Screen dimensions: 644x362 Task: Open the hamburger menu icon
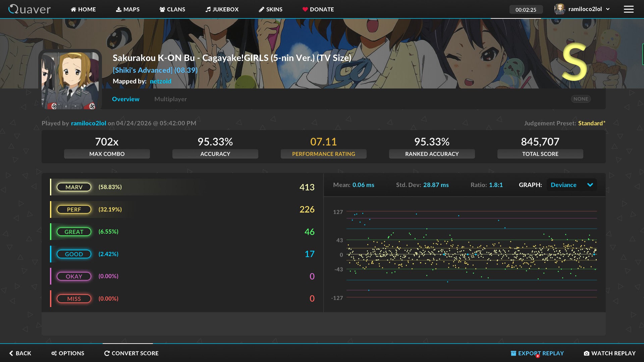click(x=629, y=9)
